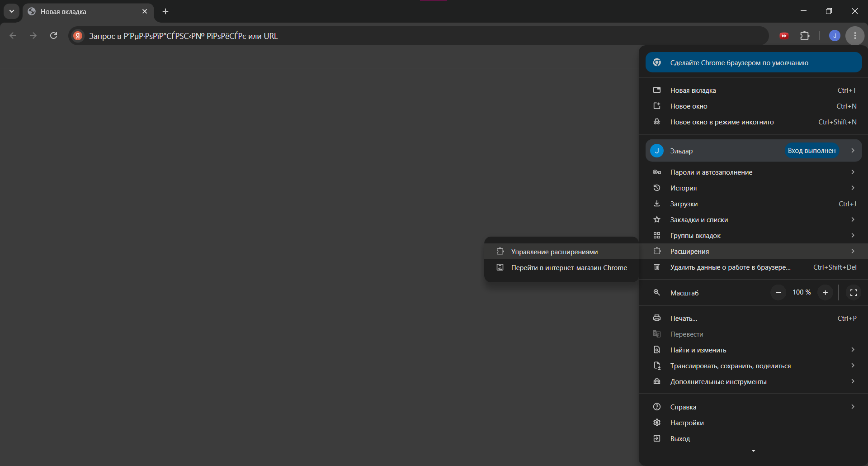The width and height of the screenshot is (868, 466).
Task: Click the profile avatar J in toolbar
Action: click(835, 36)
